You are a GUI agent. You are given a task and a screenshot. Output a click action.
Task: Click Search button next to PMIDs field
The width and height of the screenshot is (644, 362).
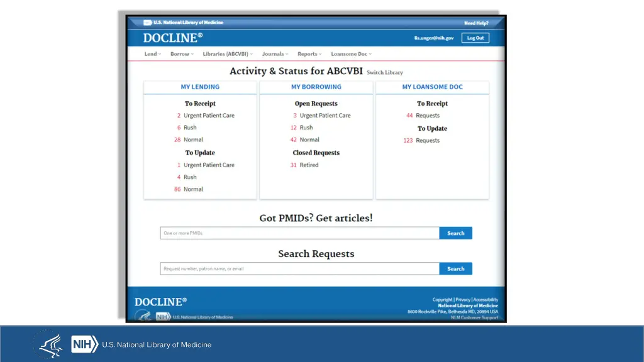point(455,233)
